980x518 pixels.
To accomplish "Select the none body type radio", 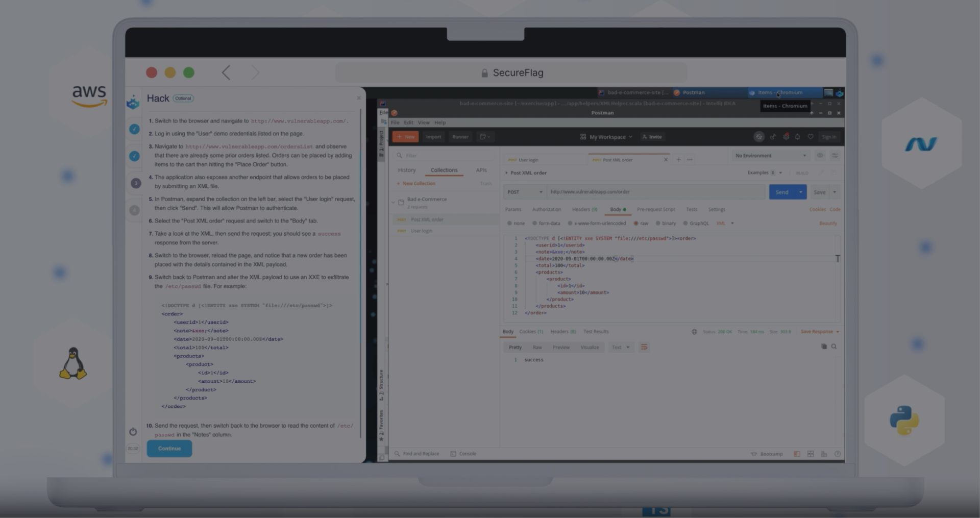I will pos(509,224).
